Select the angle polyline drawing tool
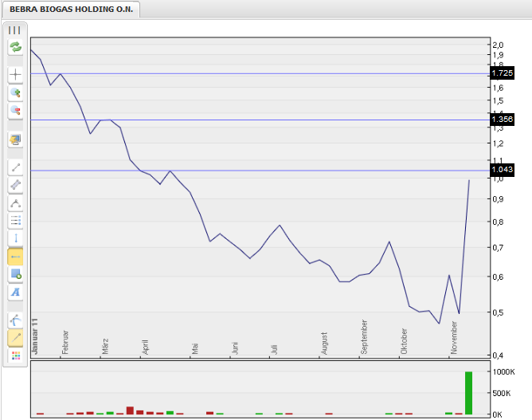 15,203
